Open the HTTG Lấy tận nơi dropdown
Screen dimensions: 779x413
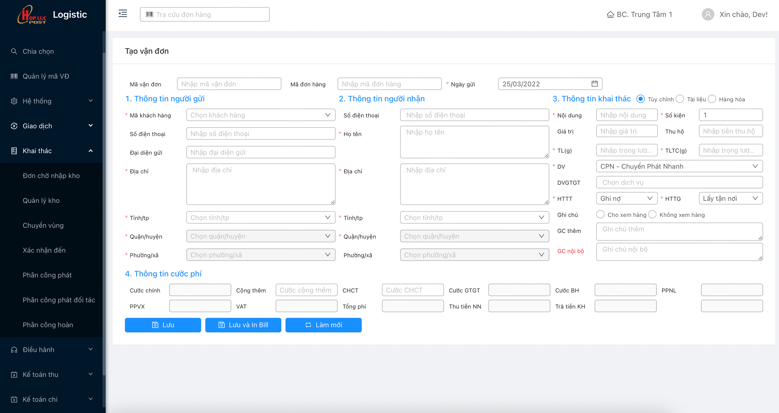point(730,199)
